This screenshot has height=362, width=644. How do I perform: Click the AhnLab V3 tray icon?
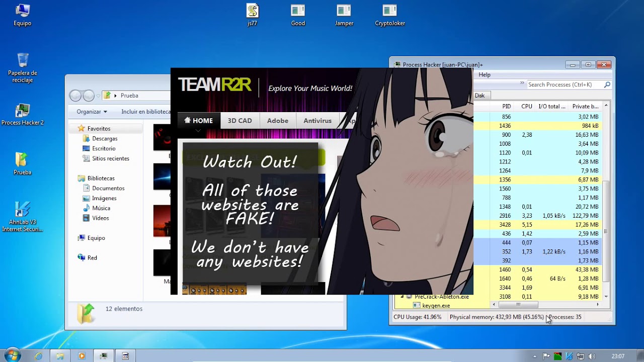point(569,356)
